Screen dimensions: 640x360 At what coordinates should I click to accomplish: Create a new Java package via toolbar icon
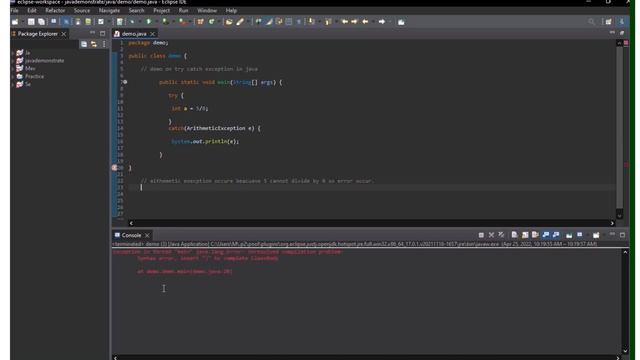[200, 22]
